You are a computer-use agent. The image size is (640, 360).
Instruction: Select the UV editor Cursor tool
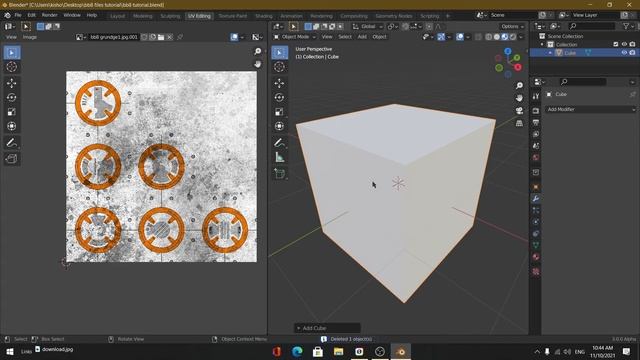point(12,67)
